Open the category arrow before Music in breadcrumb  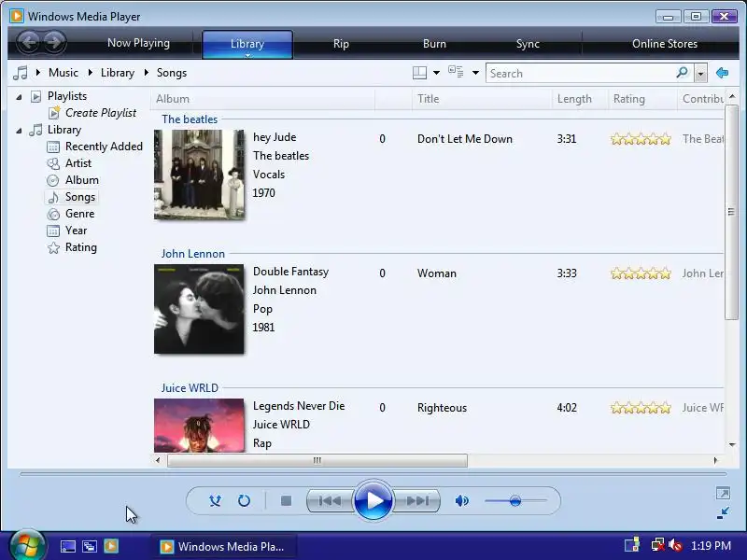(37, 73)
